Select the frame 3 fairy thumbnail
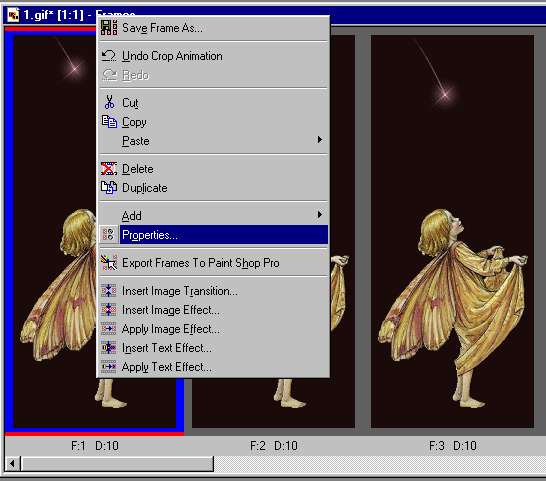This screenshot has height=481, width=546. tap(452, 231)
